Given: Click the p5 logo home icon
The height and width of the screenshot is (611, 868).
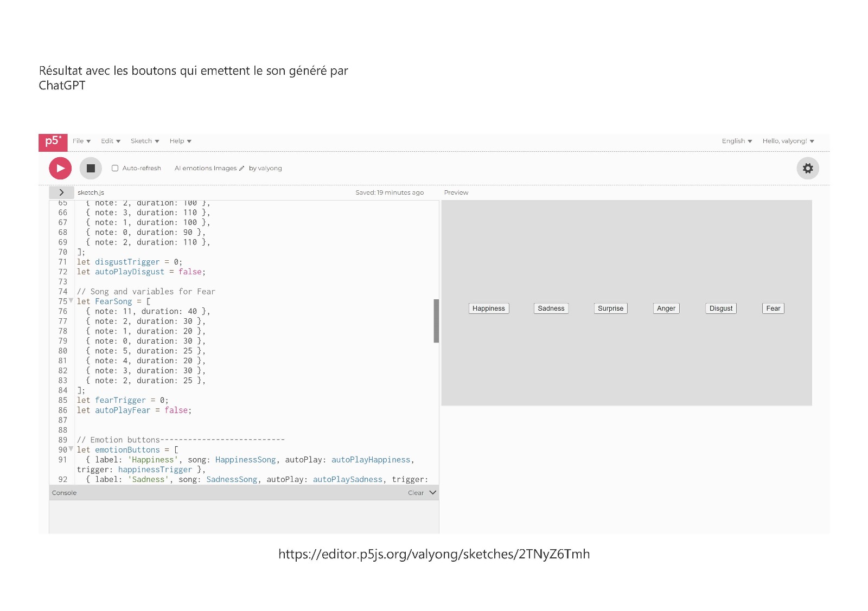Looking at the screenshot, I should [53, 142].
